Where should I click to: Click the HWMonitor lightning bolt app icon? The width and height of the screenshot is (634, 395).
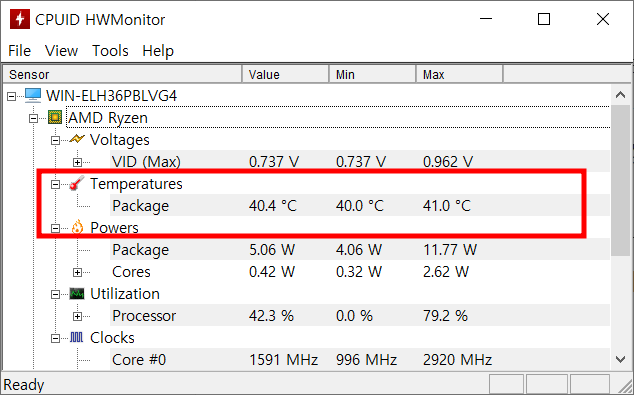click(20, 19)
